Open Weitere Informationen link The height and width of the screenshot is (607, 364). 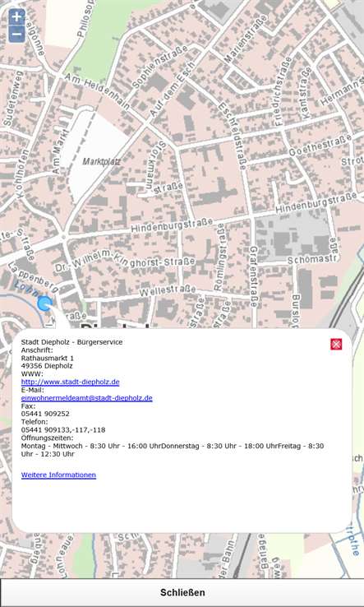point(58,475)
